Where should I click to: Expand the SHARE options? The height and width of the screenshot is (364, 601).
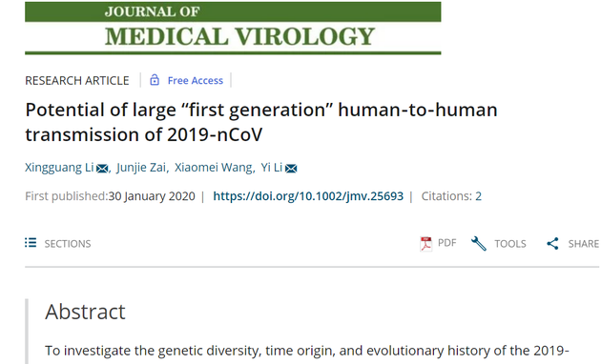[x=584, y=244]
